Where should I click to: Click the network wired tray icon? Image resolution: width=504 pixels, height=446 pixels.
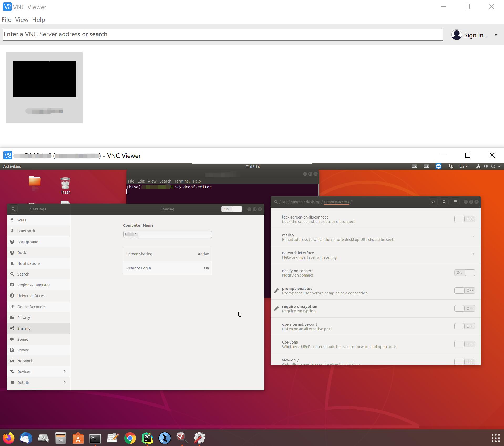tap(478, 166)
